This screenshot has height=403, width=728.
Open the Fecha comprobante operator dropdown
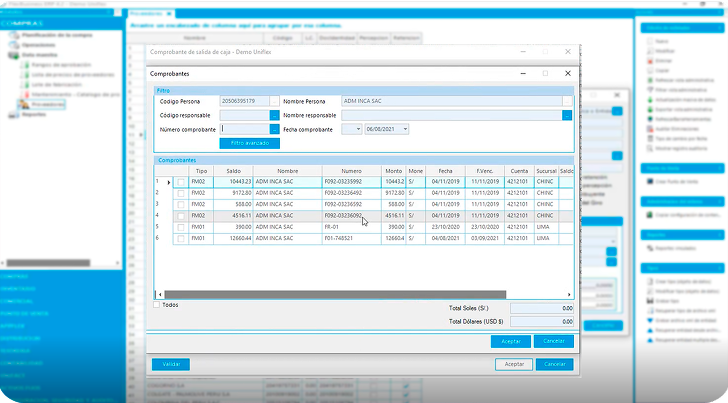coord(356,129)
